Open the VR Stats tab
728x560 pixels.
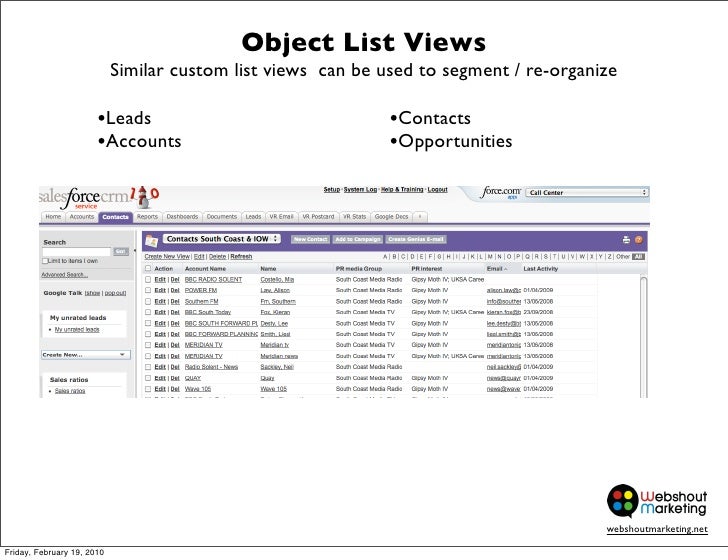[x=354, y=217]
